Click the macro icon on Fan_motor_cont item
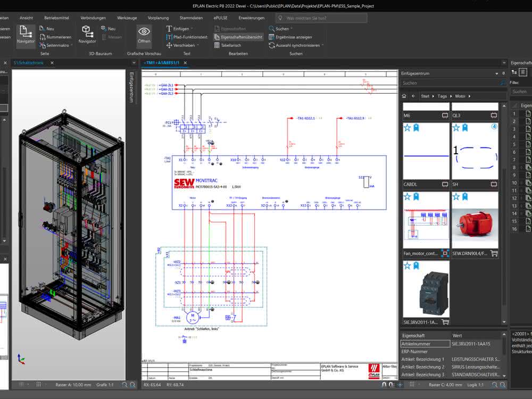This screenshot has height=399, width=532. 445,253
